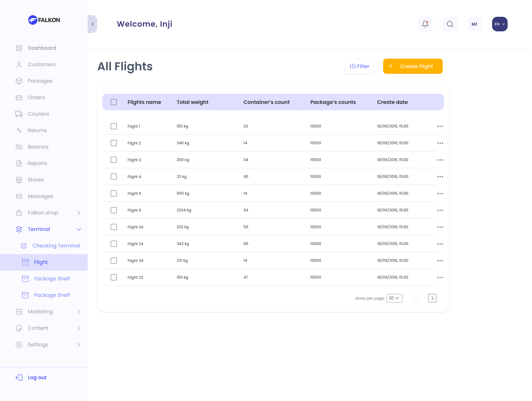532x401 pixels.
Task: Click Log out link
Action: pos(37,378)
